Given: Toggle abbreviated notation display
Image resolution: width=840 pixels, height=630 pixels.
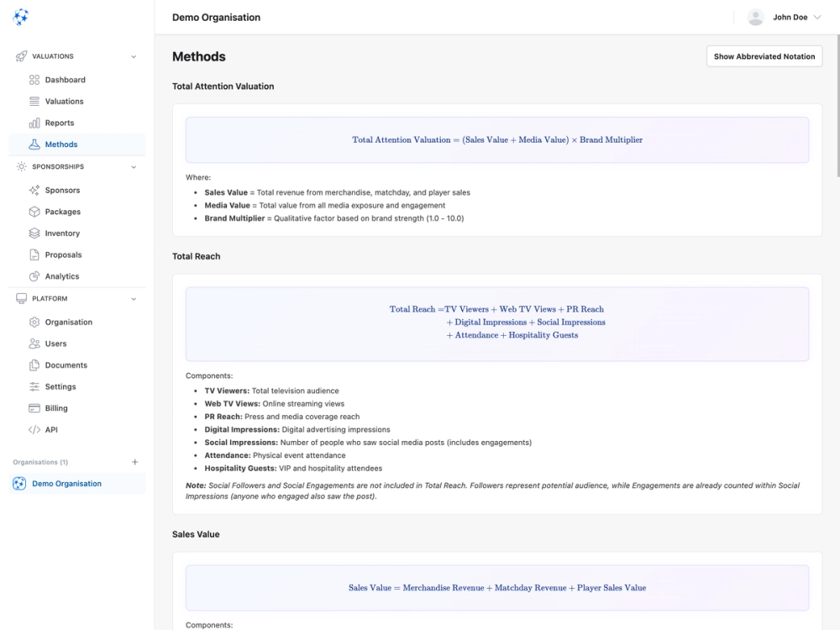Looking at the screenshot, I should [x=764, y=55].
